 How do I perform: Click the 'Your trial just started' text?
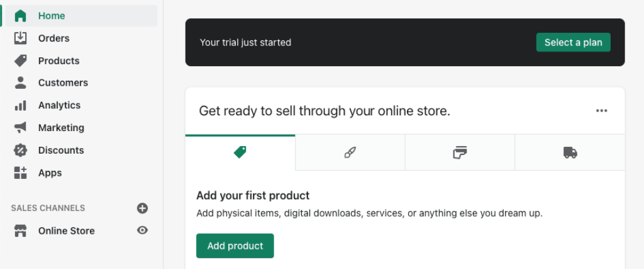click(x=246, y=42)
